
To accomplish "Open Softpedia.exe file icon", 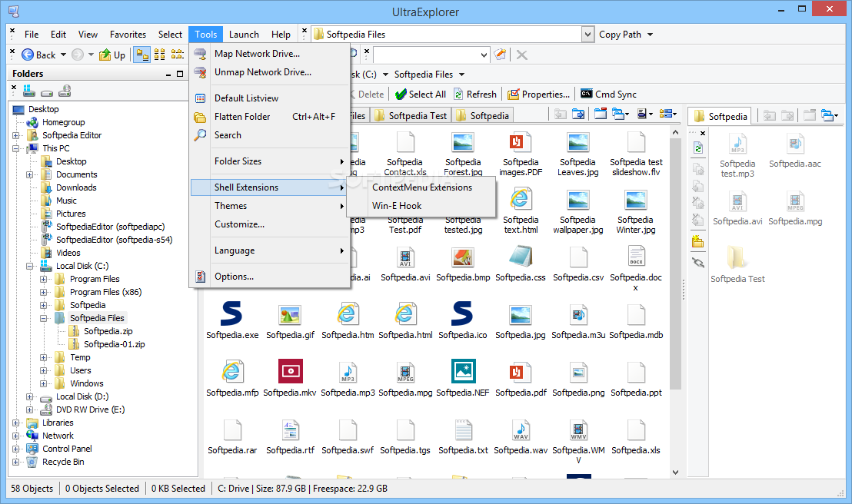I will coord(231,314).
